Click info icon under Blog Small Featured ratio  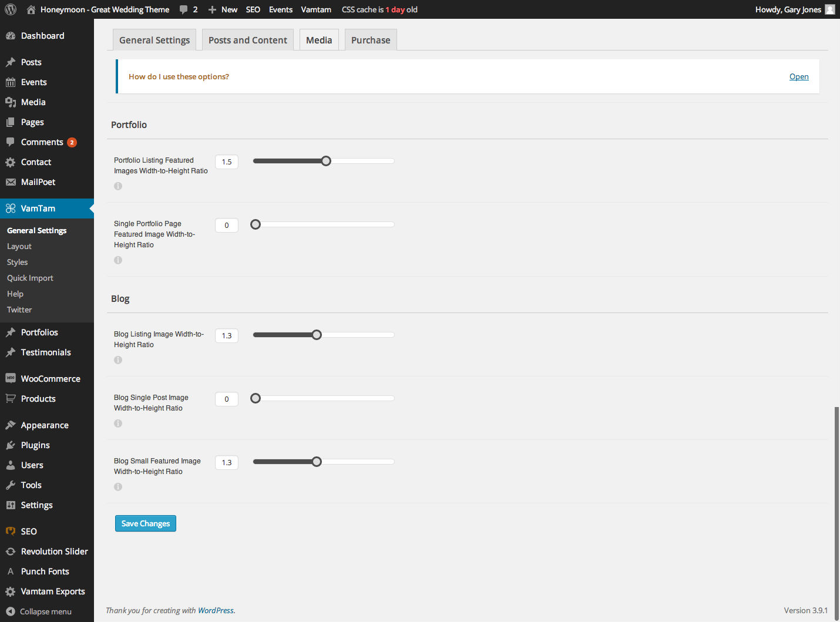118,487
